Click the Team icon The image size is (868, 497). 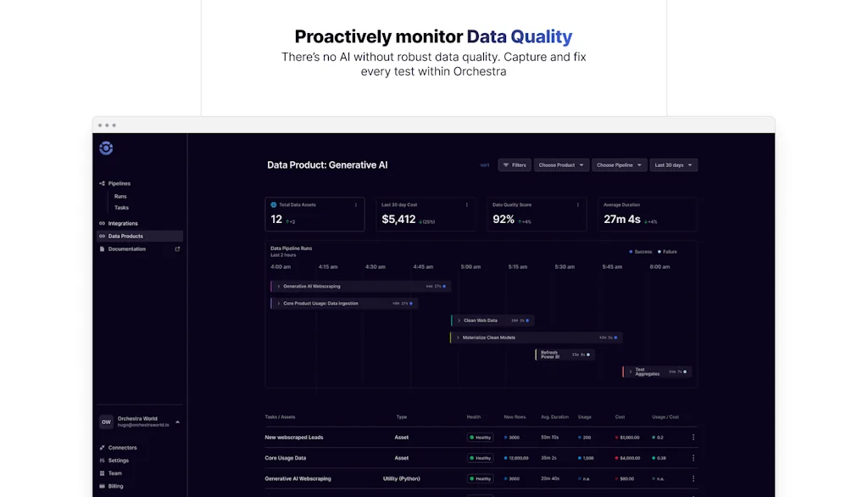click(102, 473)
